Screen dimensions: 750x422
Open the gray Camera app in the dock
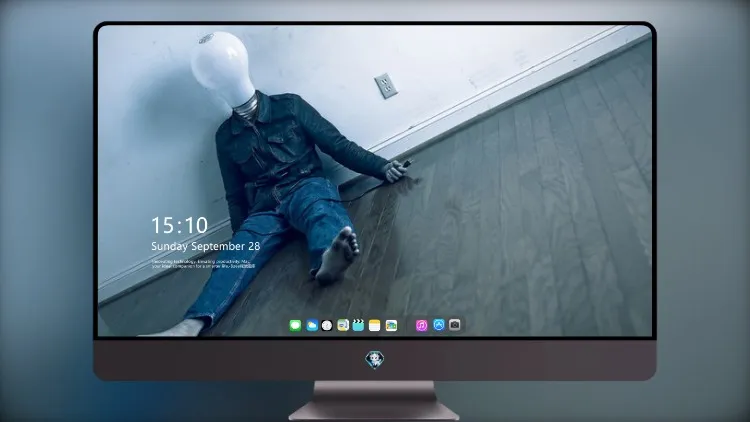point(455,325)
